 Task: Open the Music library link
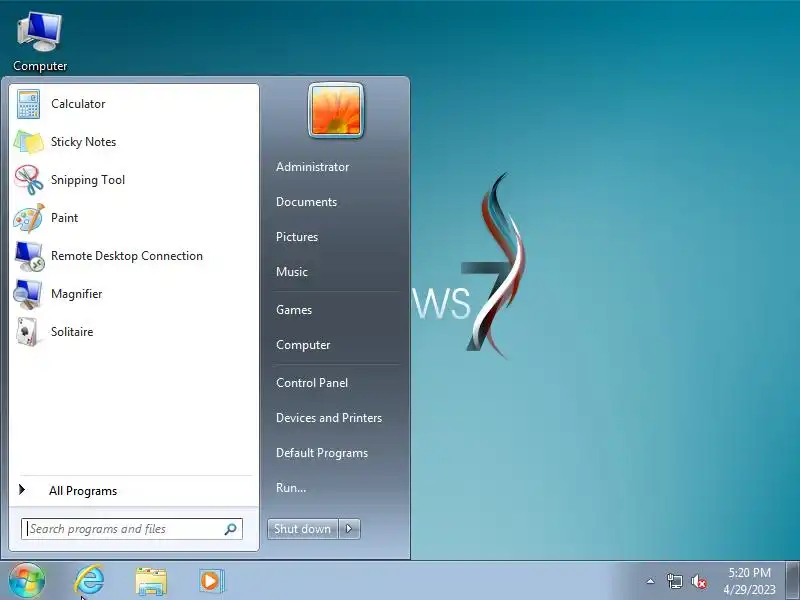291,272
